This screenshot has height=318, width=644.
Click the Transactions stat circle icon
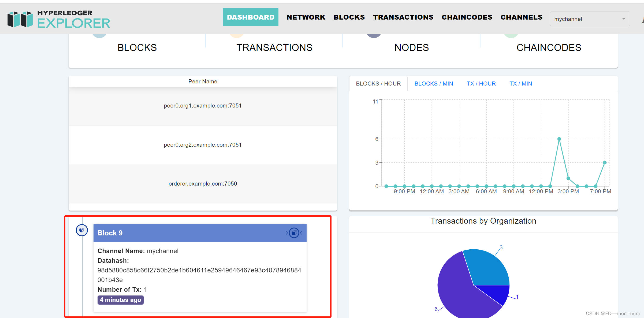[237, 35]
